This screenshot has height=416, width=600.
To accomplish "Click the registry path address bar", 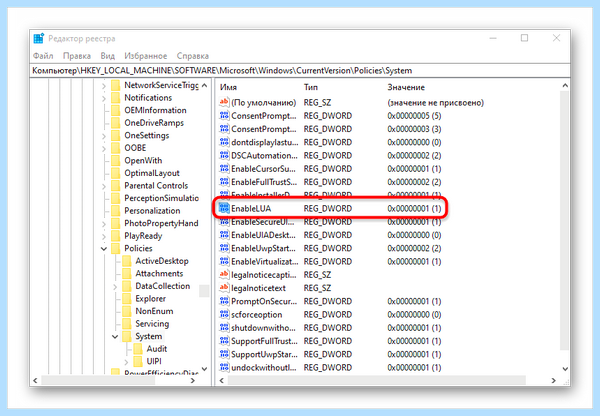I will [x=300, y=70].
